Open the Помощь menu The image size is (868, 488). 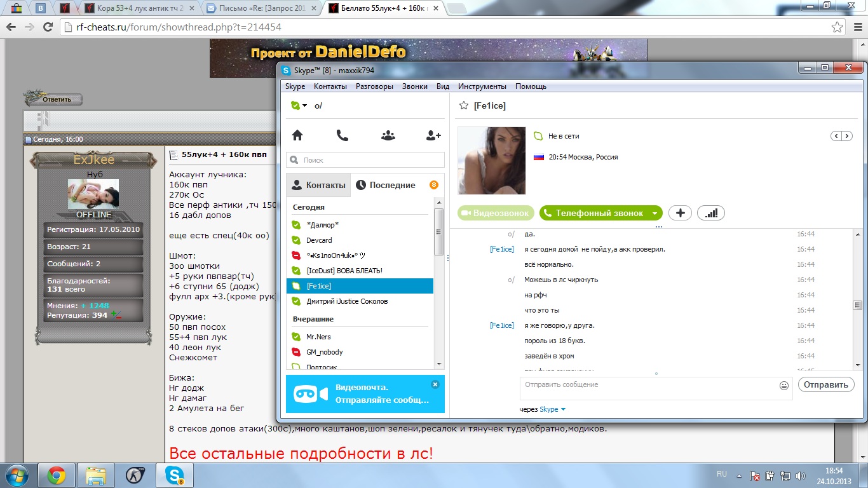pyautogui.click(x=531, y=86)
